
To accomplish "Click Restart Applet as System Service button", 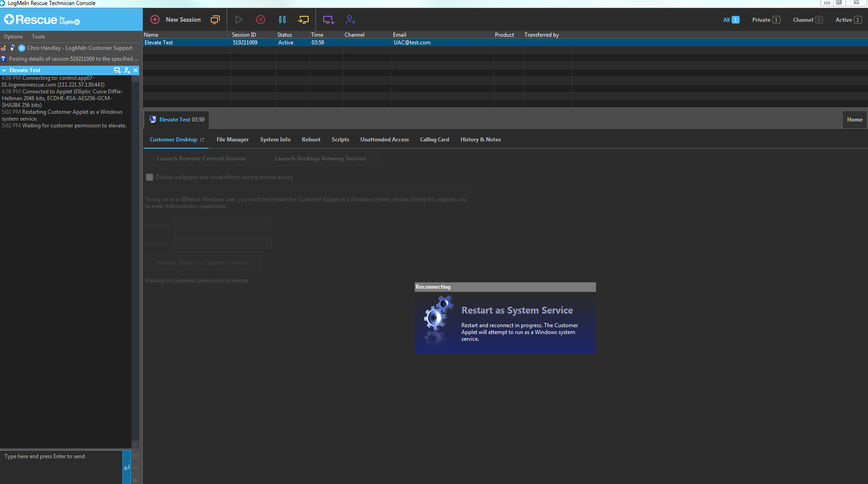I will 203,263.
